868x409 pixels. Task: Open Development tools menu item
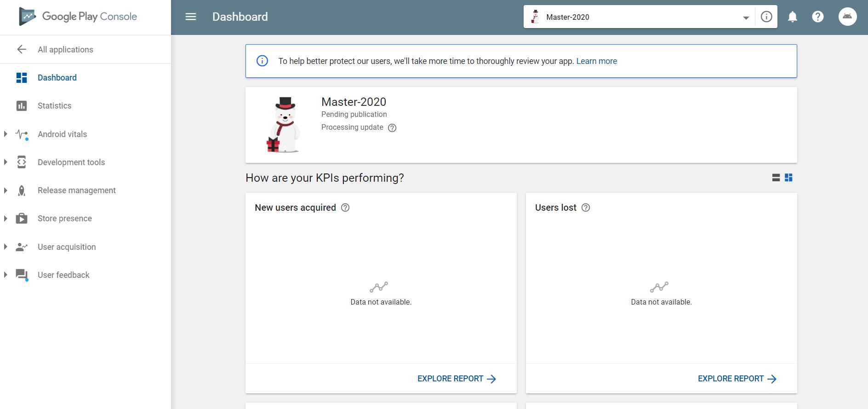[71, 162]
